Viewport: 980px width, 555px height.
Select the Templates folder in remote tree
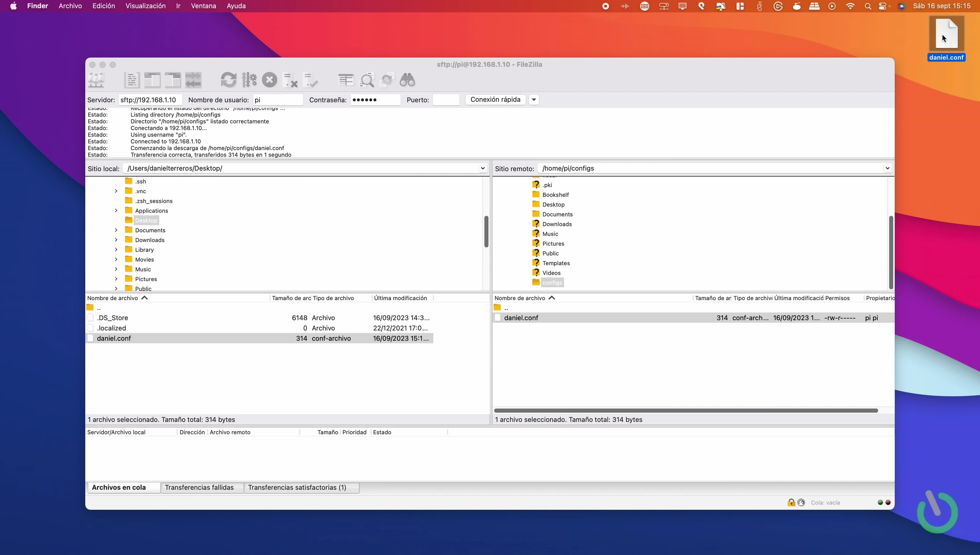coord(556,263)
